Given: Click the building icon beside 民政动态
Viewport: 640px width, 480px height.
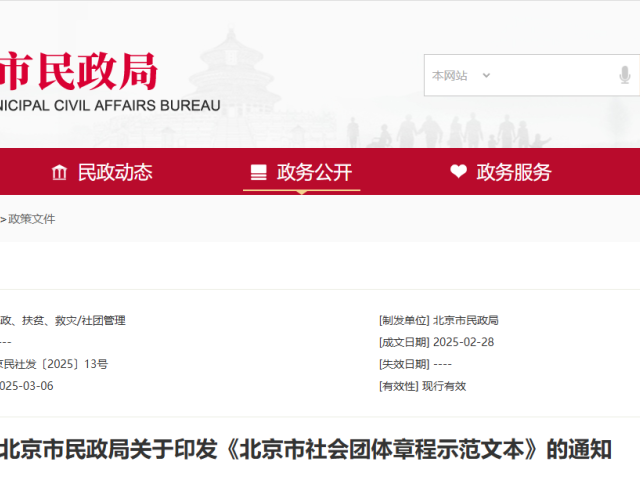Looking at the screenshot, I should click(x=59, y=172).
